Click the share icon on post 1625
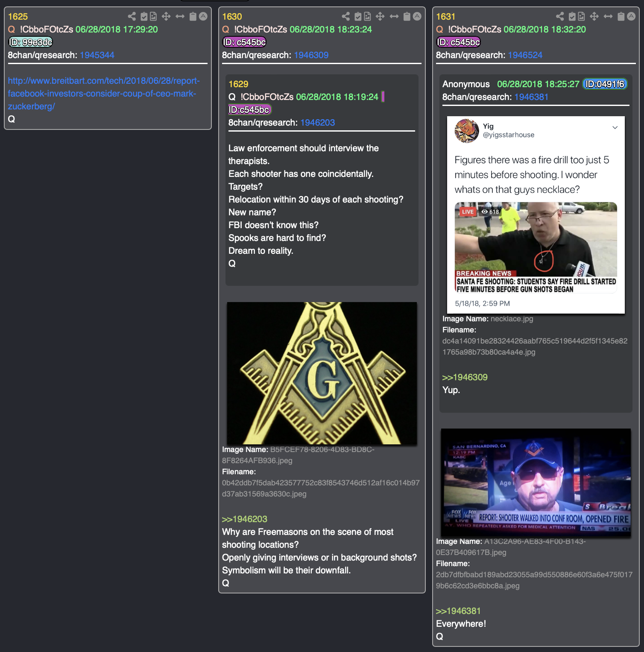The height and width of the screenshot is (652, 644). pos(132,17)
